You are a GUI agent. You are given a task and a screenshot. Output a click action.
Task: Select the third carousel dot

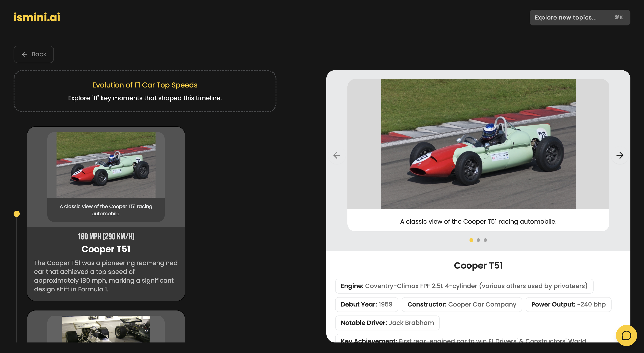[x=485, y=240]
